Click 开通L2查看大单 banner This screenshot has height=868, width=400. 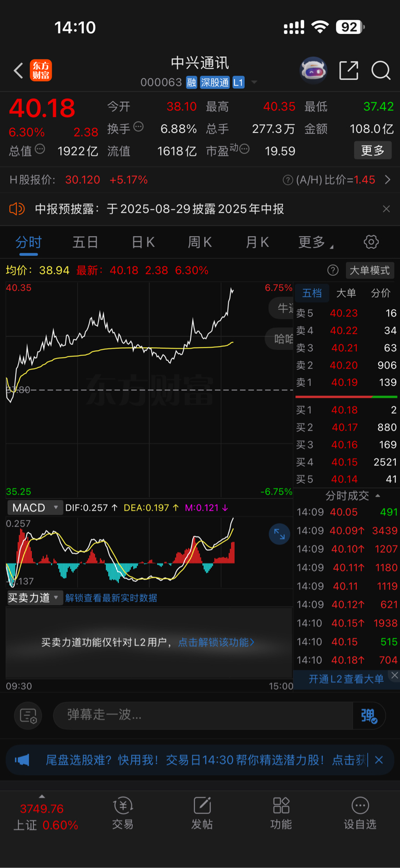coord(346,679)
